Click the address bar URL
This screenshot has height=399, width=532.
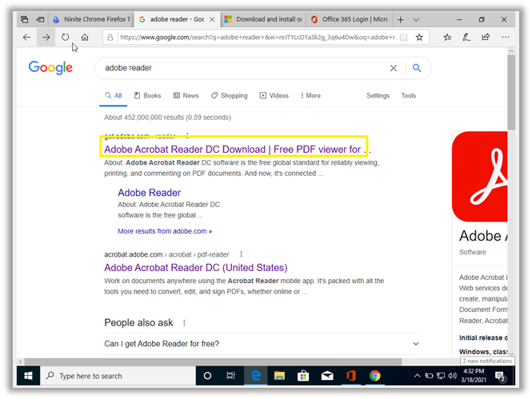[x=257, y=38]
